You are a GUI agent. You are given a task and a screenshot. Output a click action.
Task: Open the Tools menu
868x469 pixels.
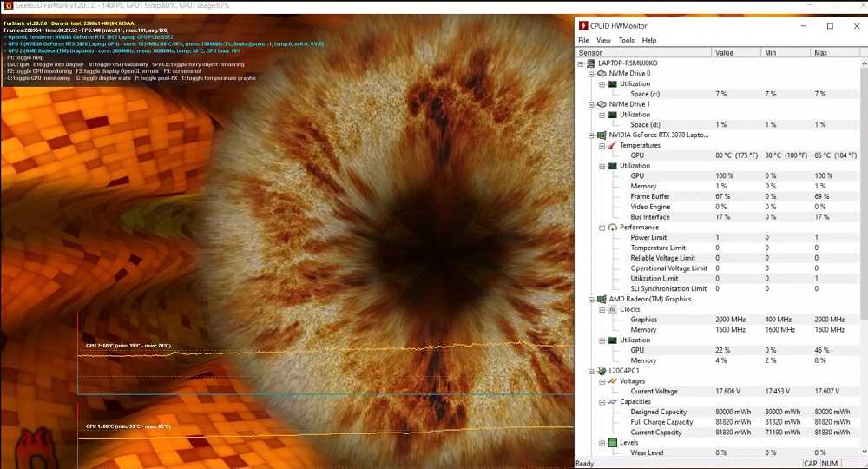pyautogui.click(x=626, y=41)
